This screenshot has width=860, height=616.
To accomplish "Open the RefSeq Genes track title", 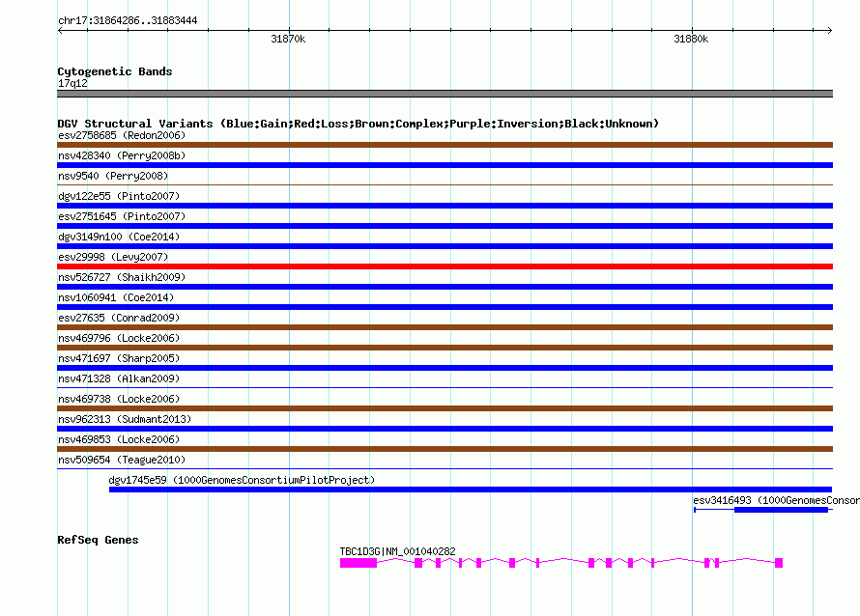I will [x=99, y=540].
